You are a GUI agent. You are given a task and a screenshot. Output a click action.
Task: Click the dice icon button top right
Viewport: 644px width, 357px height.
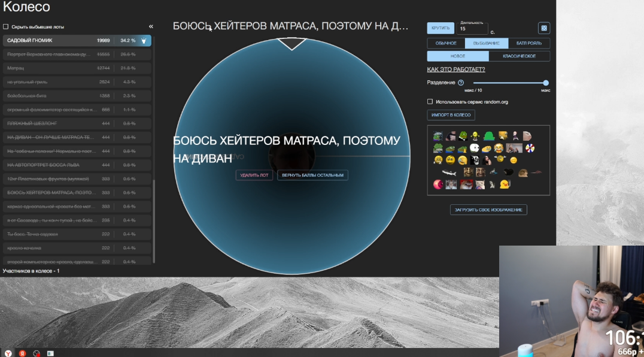tap(544, 28)
